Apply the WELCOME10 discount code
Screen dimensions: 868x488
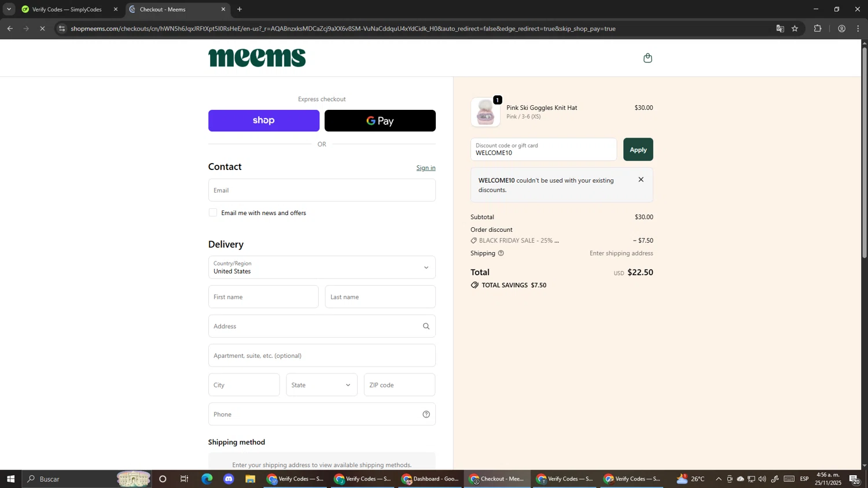(x=638, y=150)
